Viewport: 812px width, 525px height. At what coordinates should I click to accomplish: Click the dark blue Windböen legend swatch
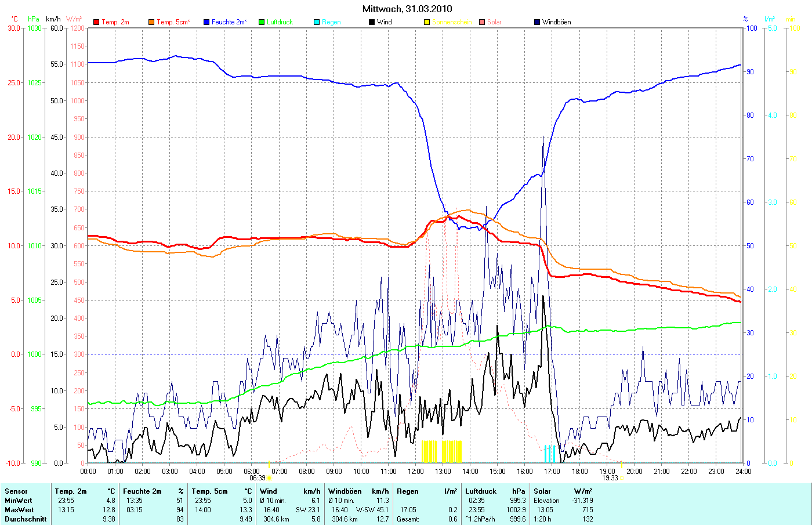point(537,22)
